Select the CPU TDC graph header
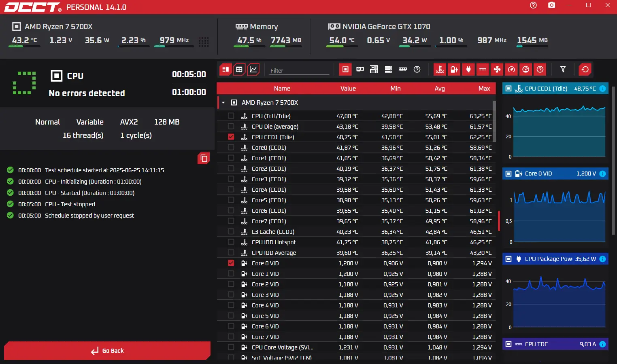This screenshot has width=617, height=364. pos(555,344)
